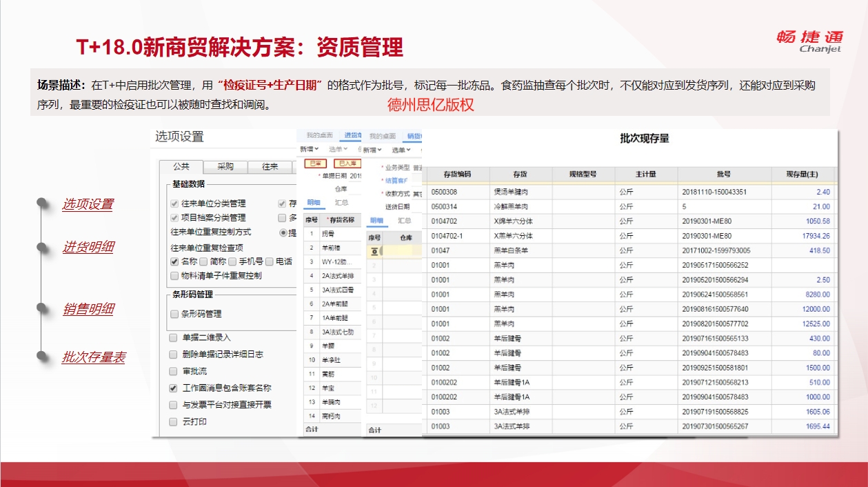Screen dimensions: 868x487
Task: Click the 主计量 column header
Action: click(x=646, y=174)
